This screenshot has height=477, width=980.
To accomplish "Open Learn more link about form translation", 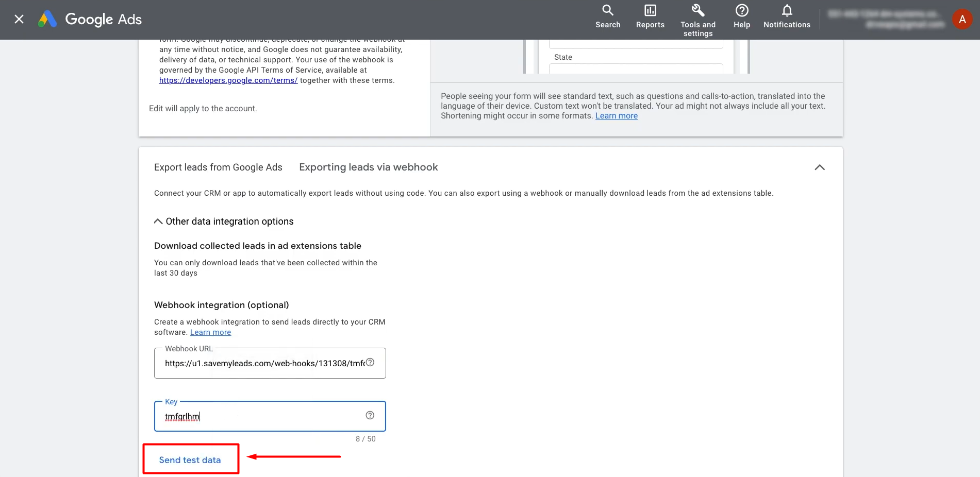I will tap(616, 116).
